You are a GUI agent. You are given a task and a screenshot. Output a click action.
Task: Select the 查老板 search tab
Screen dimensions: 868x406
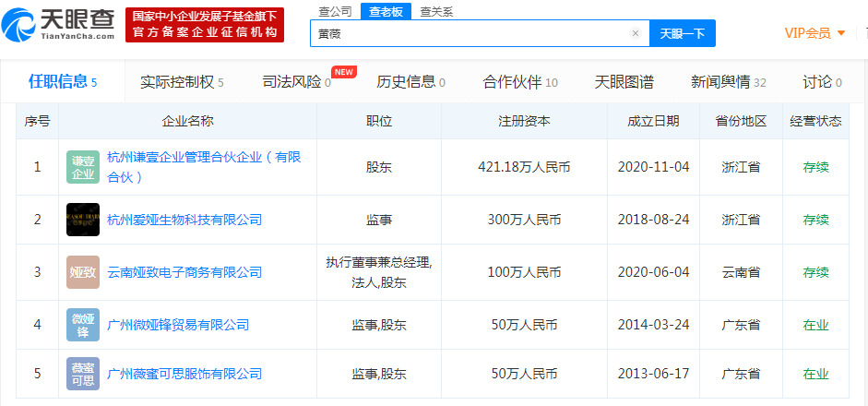(386, 11)
